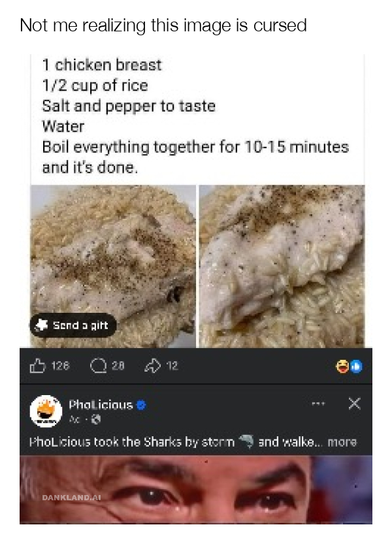
Task: Click the blue verified badge
Action: (x=140, y=405)
